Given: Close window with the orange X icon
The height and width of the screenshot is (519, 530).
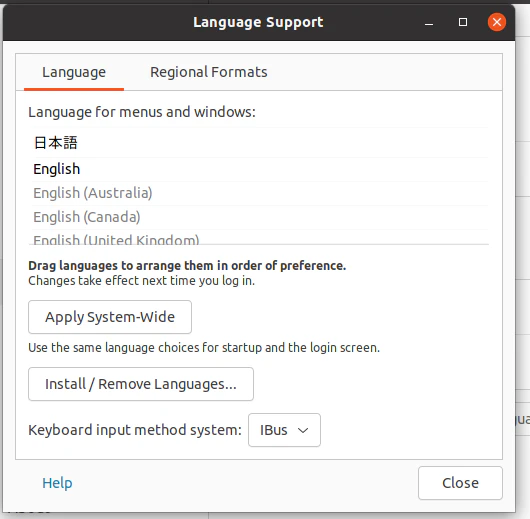Looking at the screenshot, I should (497, 22).
